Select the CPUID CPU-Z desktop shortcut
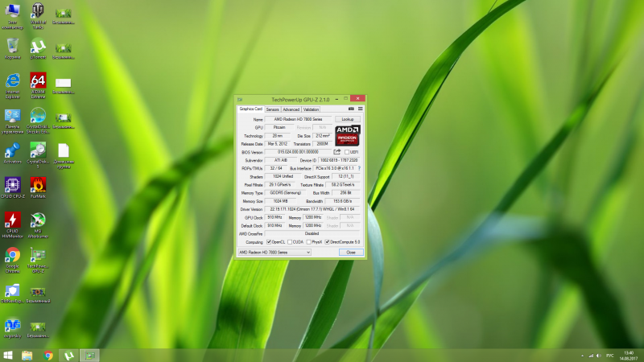This screenshot has height=362, width=644. (12, 188)
